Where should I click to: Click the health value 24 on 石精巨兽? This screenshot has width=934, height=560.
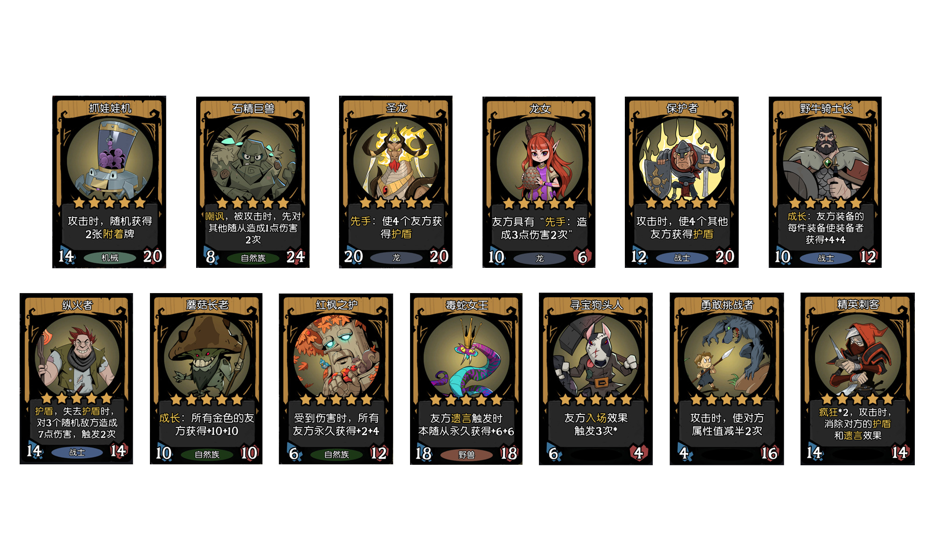pyautogui.click(x=296, y=257)
